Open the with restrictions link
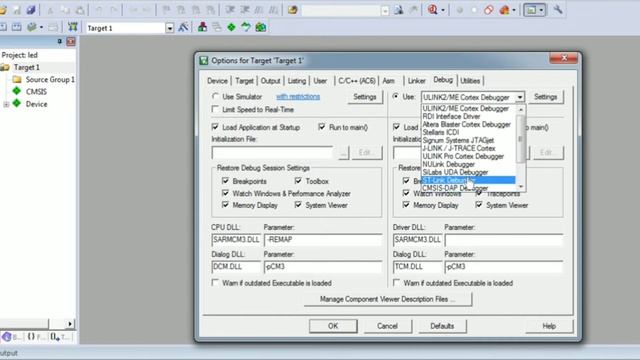 [x=298, y=97]
